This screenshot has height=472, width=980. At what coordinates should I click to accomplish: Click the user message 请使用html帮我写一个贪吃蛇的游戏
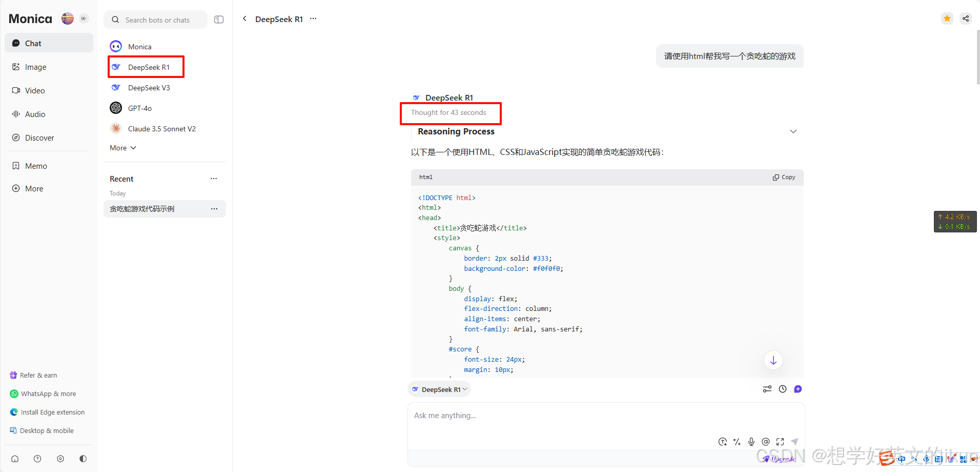pyautogui.click(x=730, y=56)
